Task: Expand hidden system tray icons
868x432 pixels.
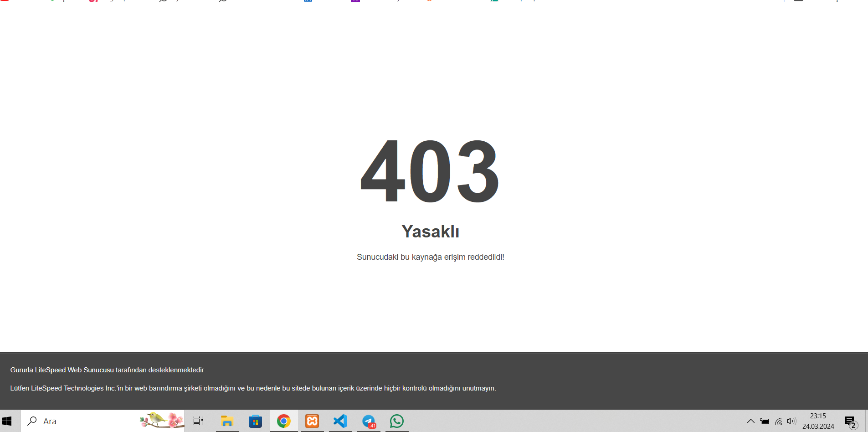Action: (x=750, y=421)
